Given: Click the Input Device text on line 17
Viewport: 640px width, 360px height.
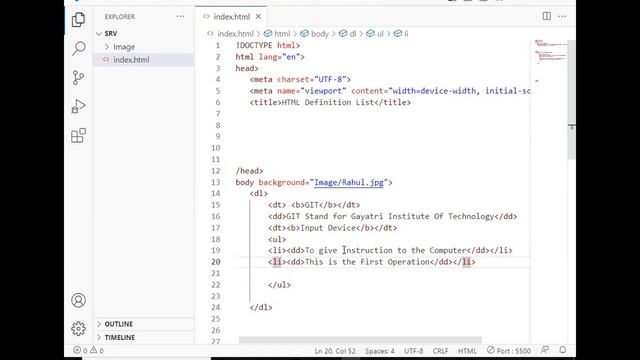Looking at the screenshot, I should tap(328, 228).
